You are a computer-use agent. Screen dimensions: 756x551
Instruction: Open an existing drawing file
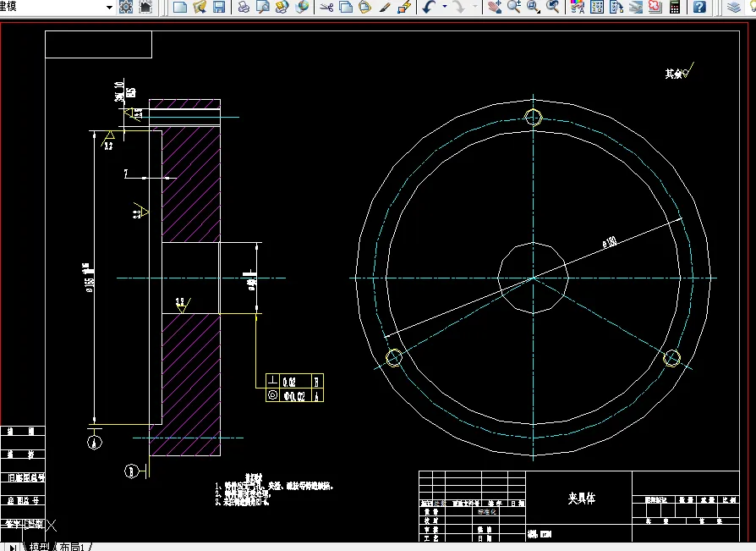click(x=200, y=7)
